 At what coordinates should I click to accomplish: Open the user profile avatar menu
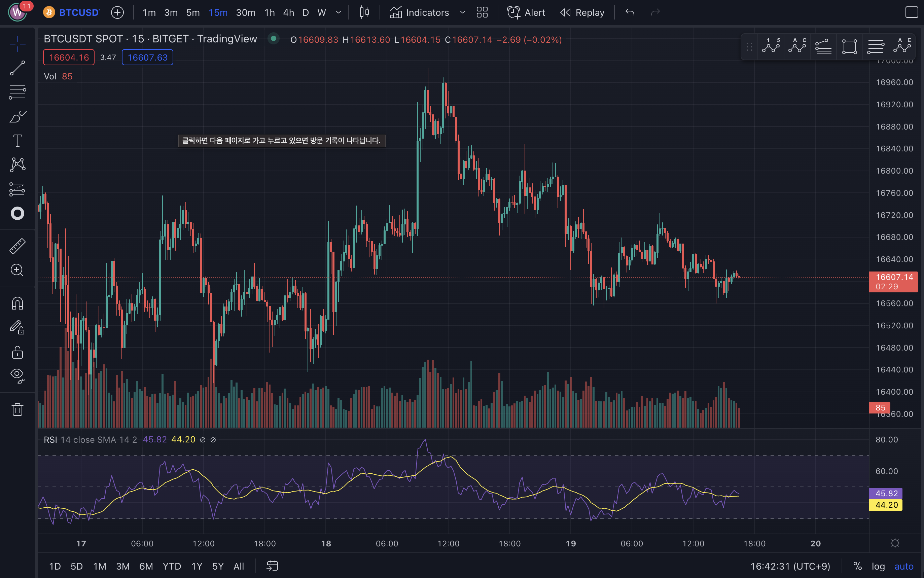coord(17,12)
